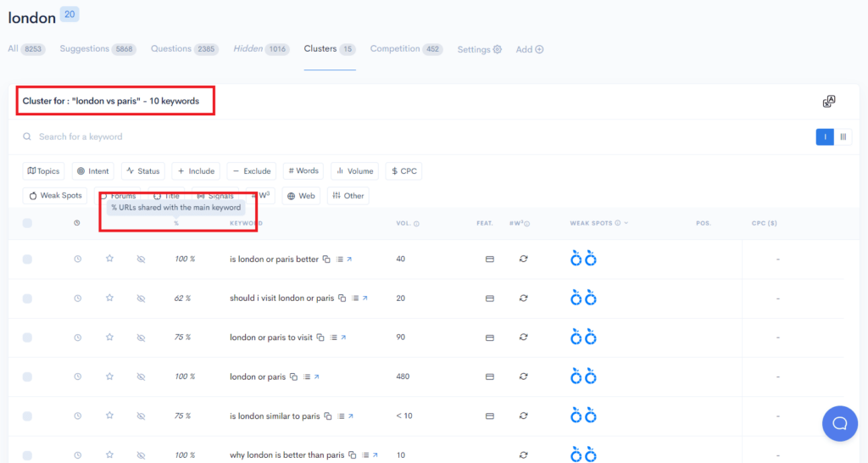
Task: Star the 'london or paris' keyword row
Action: coord(109,377)
